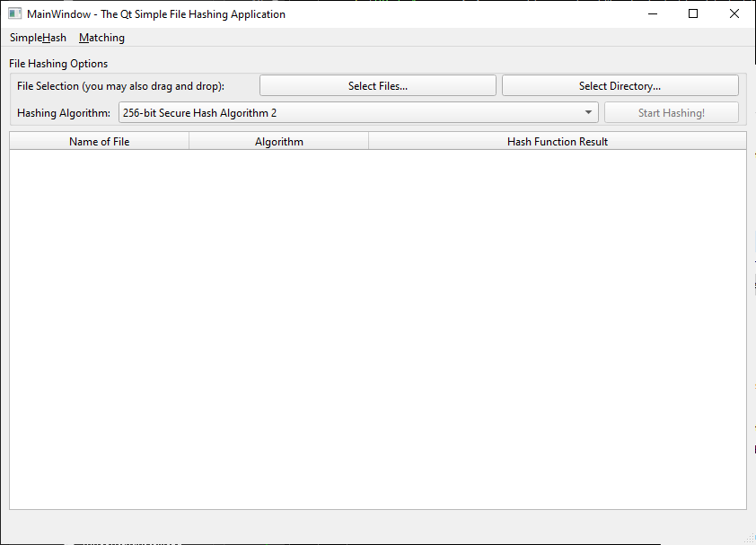Image resolution: width=756 pixels, height=545 pixels.
Task: Click the grayed-out Start Hashing! button
Action: coord(671,113)
